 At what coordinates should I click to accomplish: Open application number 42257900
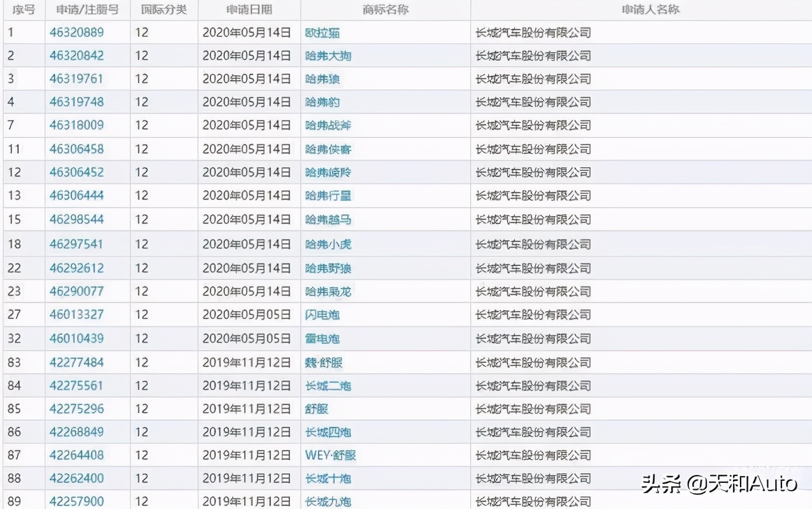tap(76, 501)
